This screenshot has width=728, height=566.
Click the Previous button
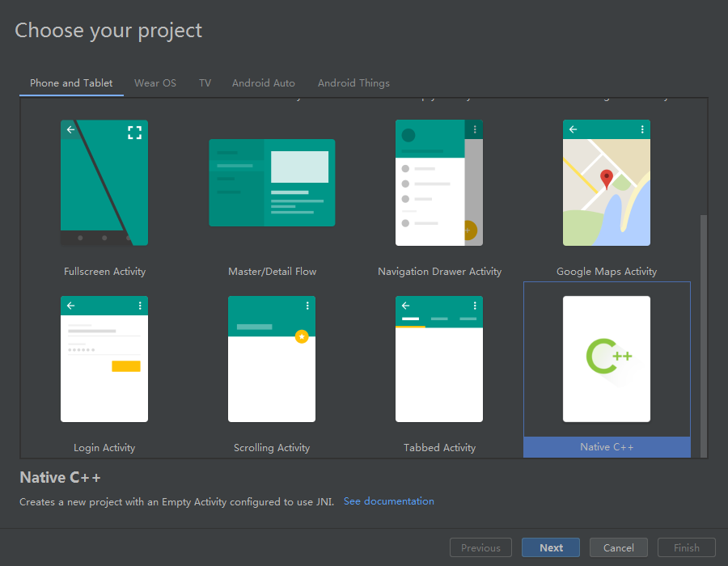click(x=480, y=547)
